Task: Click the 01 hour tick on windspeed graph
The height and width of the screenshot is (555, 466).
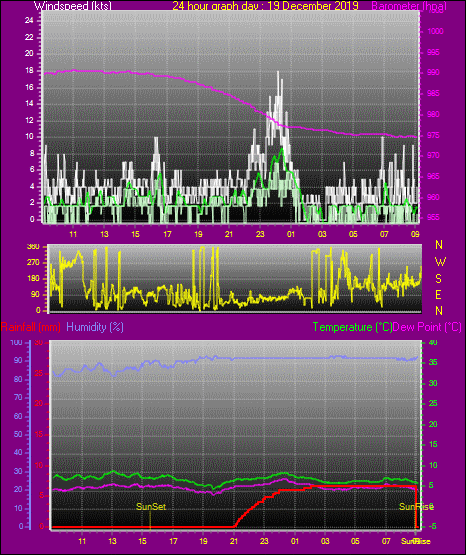Action: (x=291, y=234)
